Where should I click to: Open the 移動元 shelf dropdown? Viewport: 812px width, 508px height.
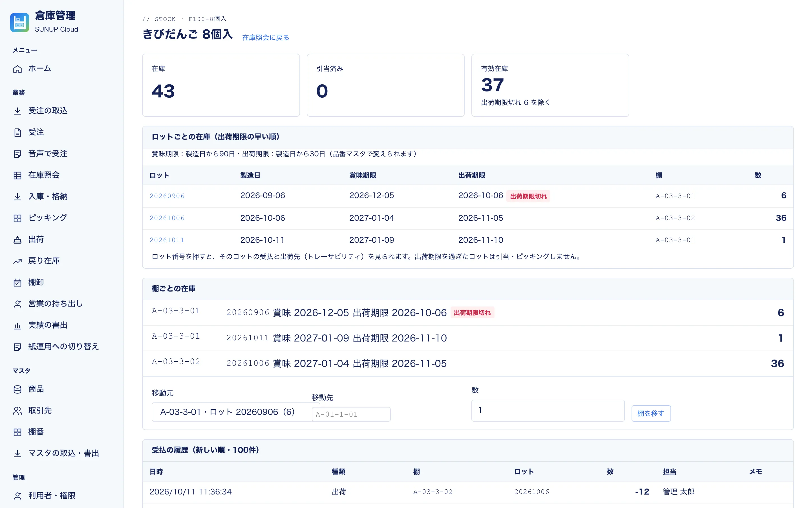click(x=231, y=412)
